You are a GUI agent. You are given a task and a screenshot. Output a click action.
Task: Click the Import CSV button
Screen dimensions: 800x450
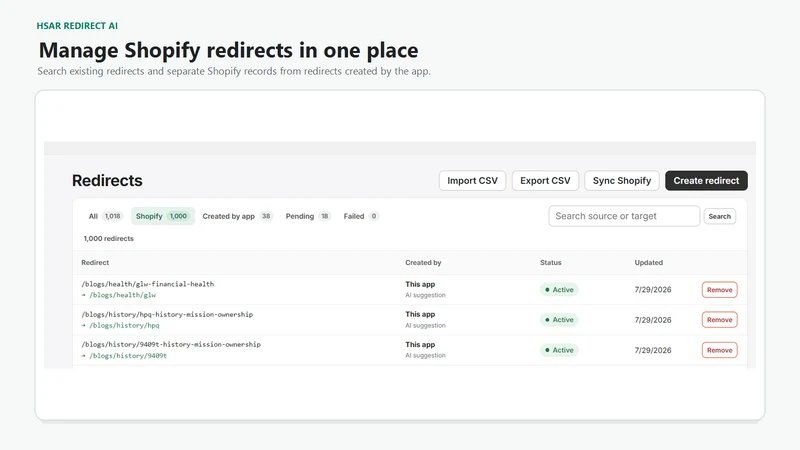pyautogui.click(x=472, y=181)
